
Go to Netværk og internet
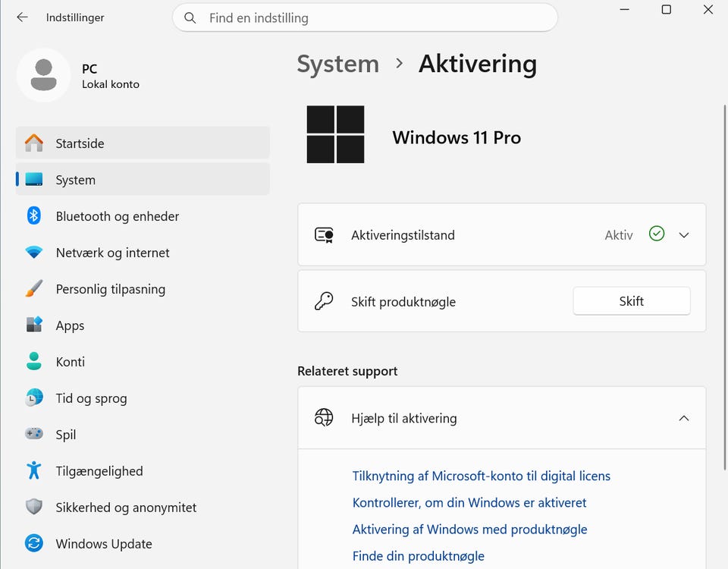[143, 252]
